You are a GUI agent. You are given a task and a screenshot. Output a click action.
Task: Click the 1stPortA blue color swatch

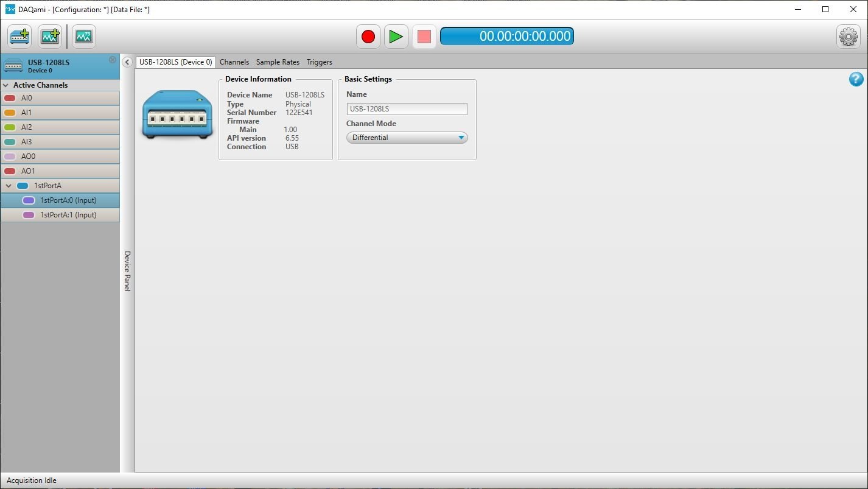[23, 186]
